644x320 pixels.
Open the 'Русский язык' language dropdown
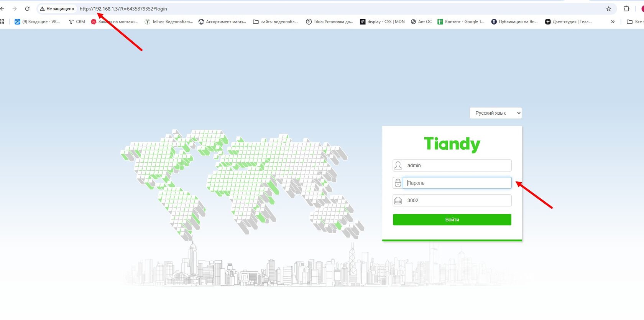pyautogui.click(x=496, y=113)
